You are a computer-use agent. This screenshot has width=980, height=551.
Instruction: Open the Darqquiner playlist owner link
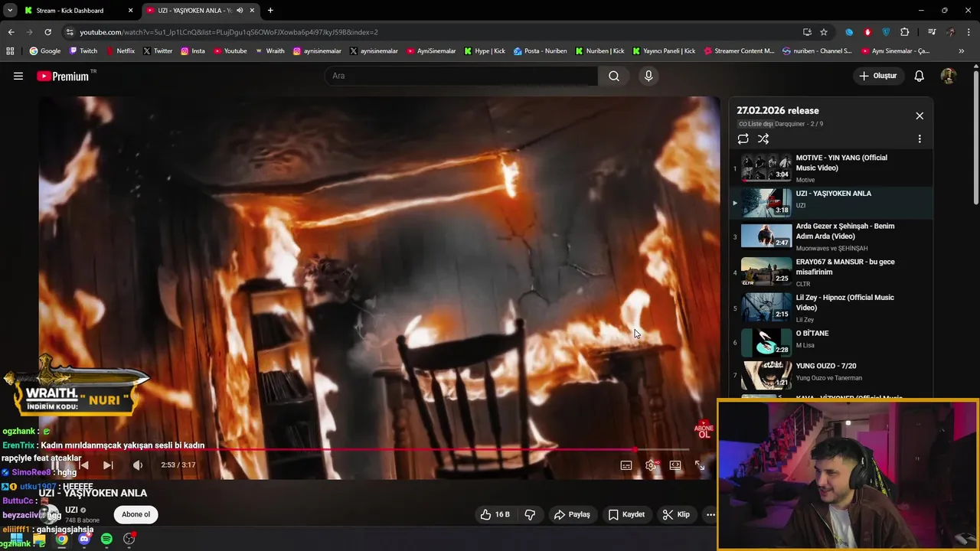[x=789, y=124]
